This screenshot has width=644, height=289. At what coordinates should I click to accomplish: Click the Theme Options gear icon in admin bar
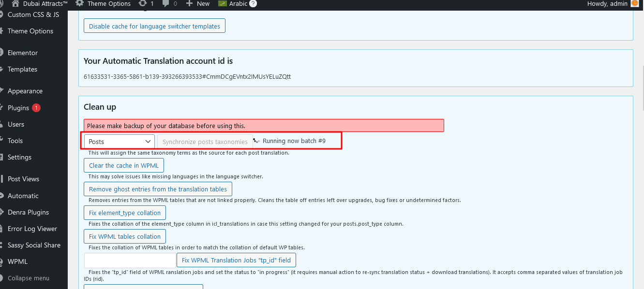(x=79, y=4)
